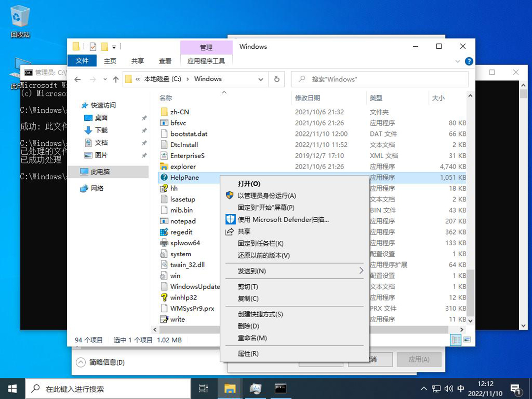The image size is (532, 399).
Task: Focus the 搜索"Windows" search box
Action: tap(380, 79)
